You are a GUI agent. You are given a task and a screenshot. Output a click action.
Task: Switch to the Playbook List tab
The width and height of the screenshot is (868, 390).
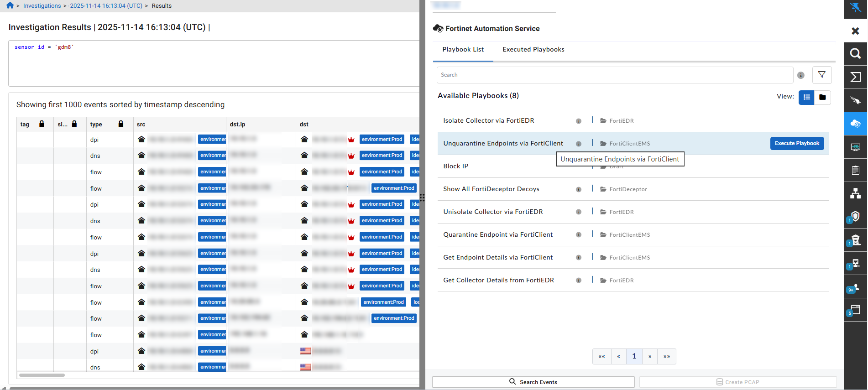pyautogui.click(x=463, y=50)
